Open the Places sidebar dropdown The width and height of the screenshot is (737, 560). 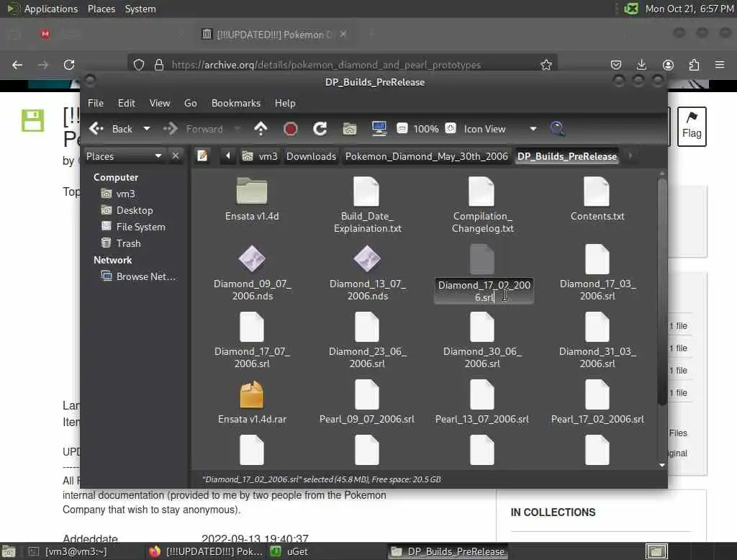124,156
